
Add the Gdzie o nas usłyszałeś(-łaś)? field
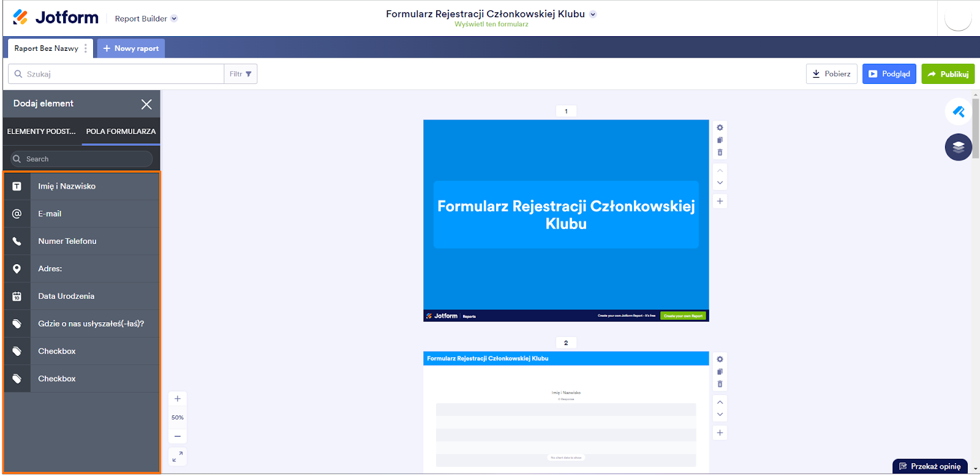pyautogui.click(x=81, y=324)
